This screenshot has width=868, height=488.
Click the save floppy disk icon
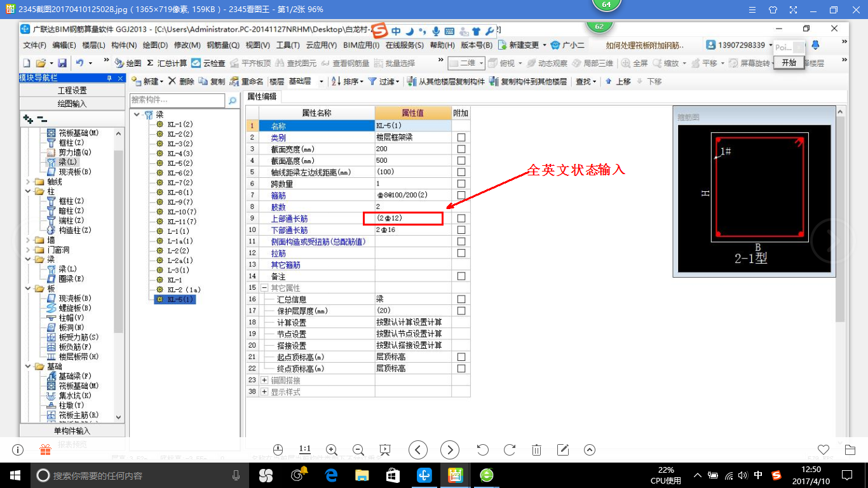pyautogui.click(x=62, y=63)
